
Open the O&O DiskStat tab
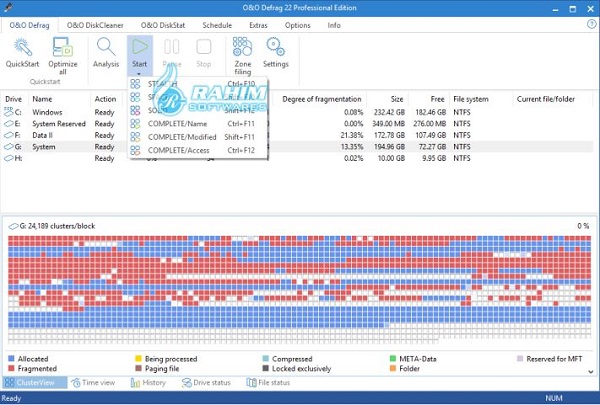pos(163,25)
